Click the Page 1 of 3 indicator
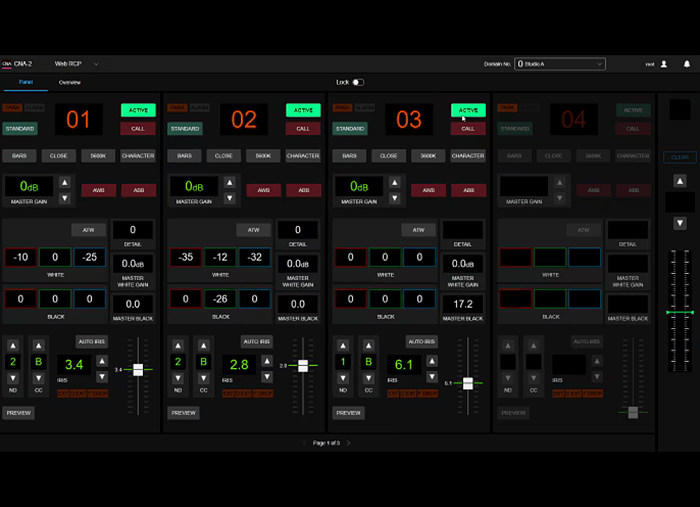Screen dimensions: 700x507 pos(326,443)
